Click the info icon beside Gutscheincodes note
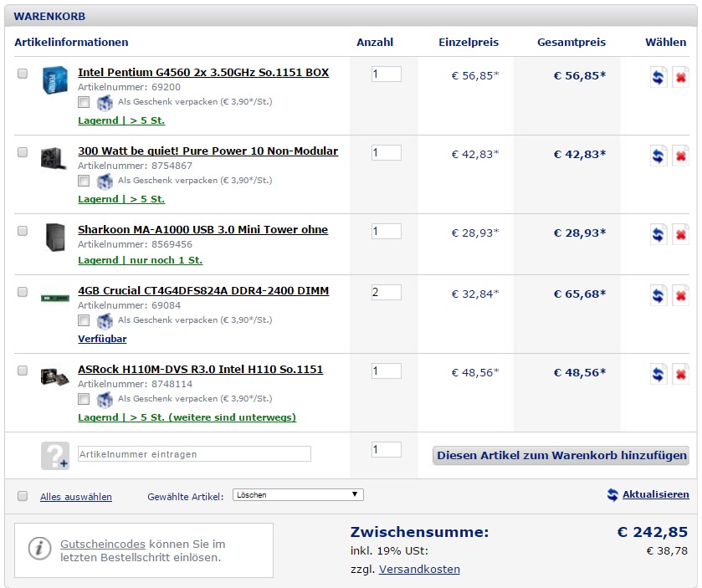The width and height of the screenshot is (702, 588). (x=39, y=548)
